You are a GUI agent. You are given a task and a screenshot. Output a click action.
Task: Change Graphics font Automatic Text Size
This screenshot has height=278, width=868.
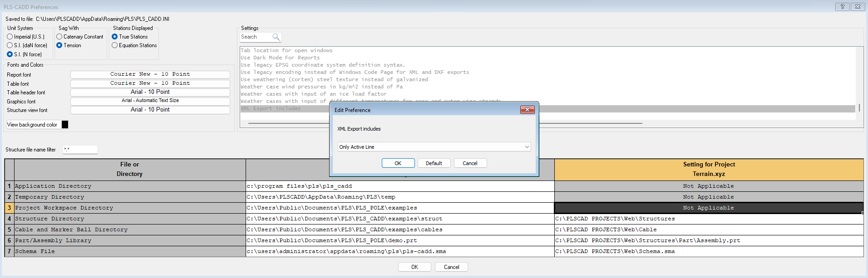point(150,101)
